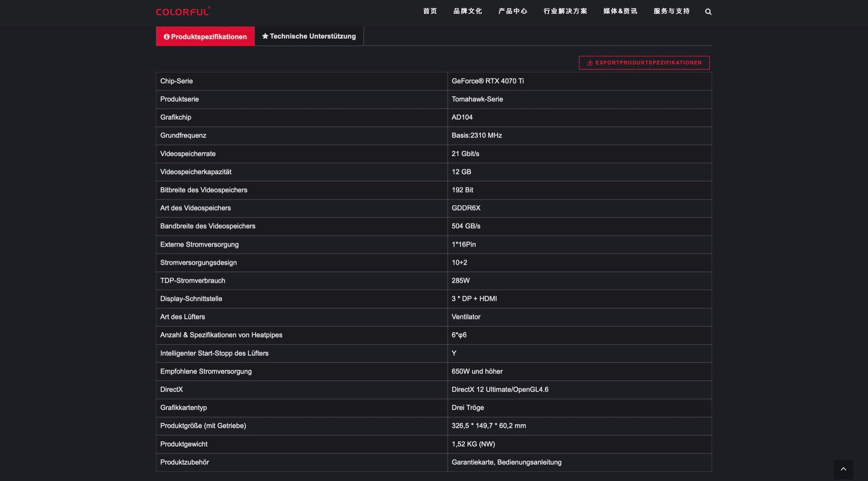The image size is (868, 481).
Task: Click the GeForce RTX 4070 Ti value
Action: [x=487, y=81]
